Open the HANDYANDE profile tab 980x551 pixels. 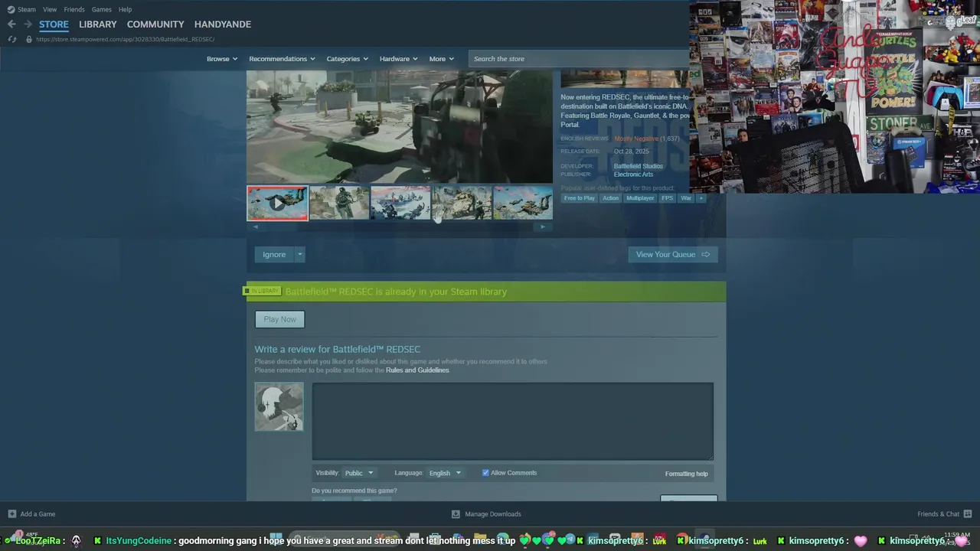pos(223,24)
